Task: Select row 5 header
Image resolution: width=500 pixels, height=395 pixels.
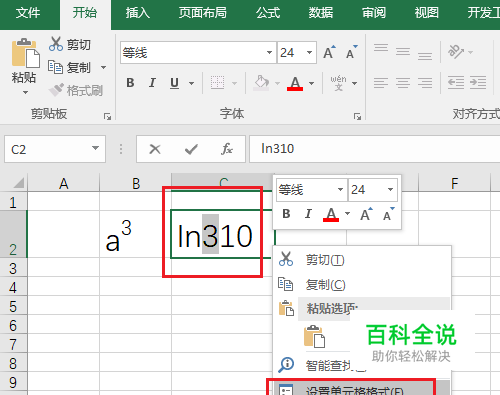Action: click(13, 306)
